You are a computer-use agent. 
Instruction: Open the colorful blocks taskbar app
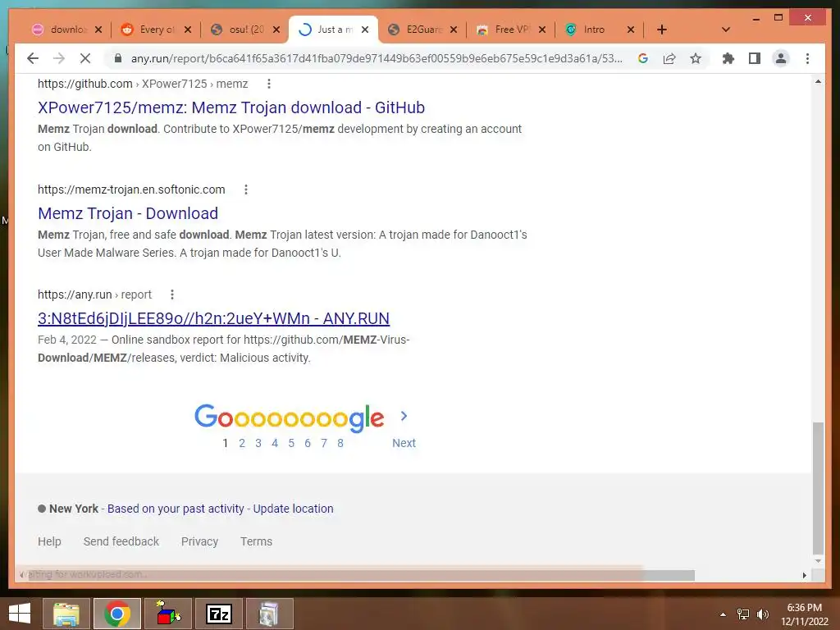168,614
